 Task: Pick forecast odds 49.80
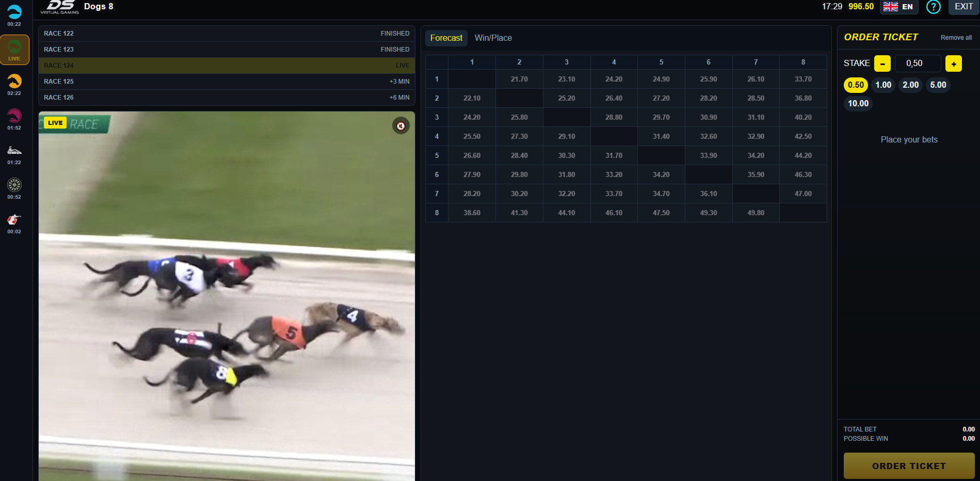(756, 213)
